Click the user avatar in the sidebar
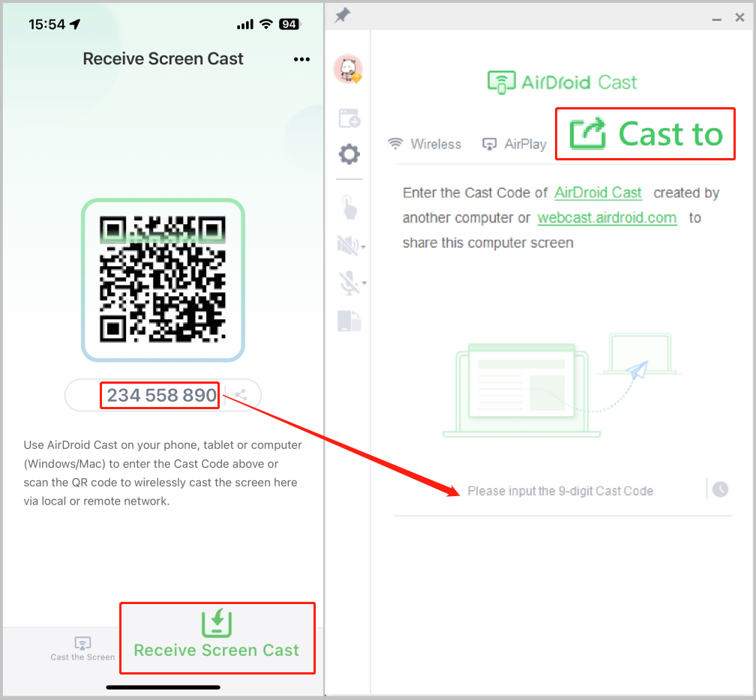Image resolution: width=756 pixels, height=700 pixels. click(349, 68)
